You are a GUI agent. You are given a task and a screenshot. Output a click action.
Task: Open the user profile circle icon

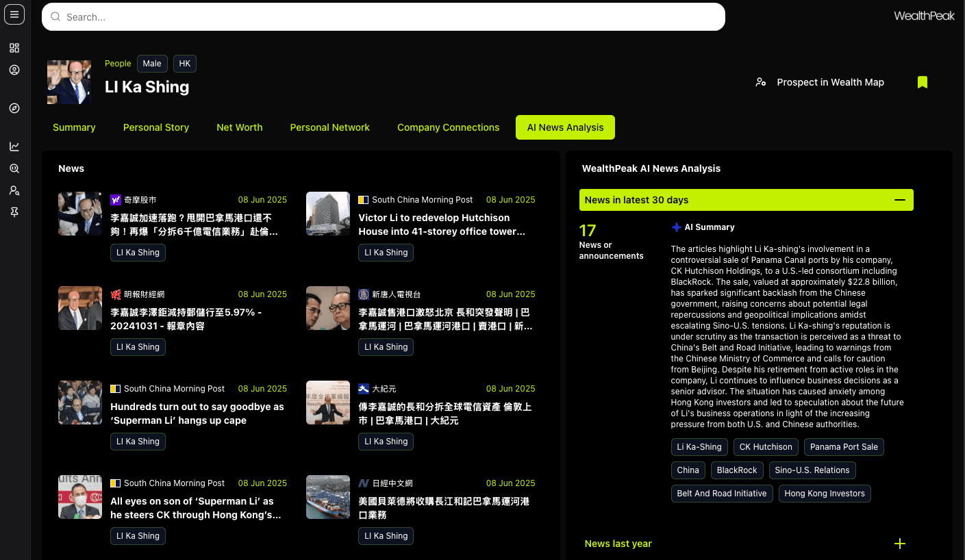pyautogui.click(x=14, y=70)
